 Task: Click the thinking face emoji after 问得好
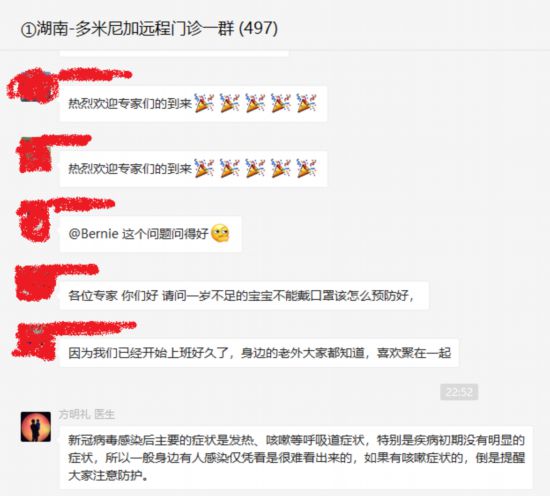(220, 233)
